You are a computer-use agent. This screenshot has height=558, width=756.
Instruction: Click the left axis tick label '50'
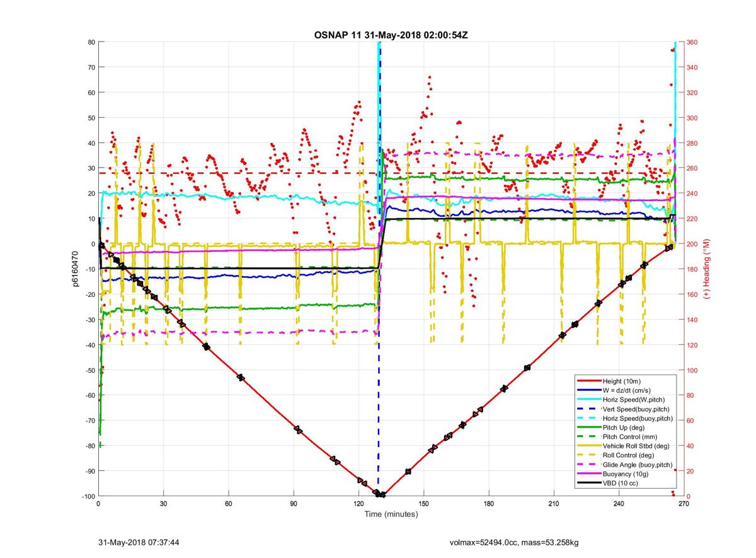[x=91, y=118]
